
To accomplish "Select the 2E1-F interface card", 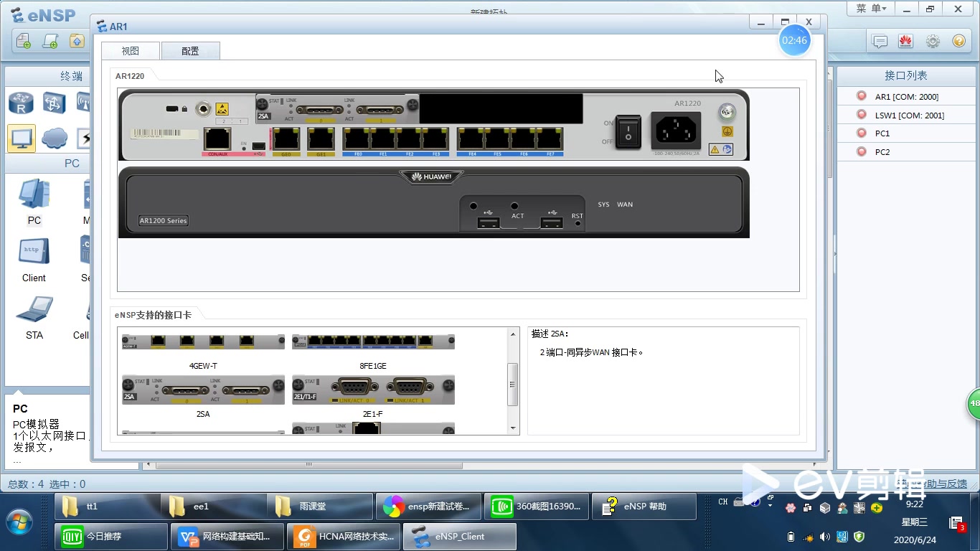I will (373, 390).
